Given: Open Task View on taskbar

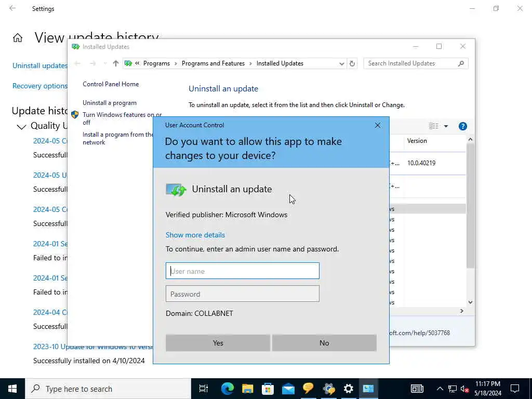Looking at the screenshot, I should [204, 389].
